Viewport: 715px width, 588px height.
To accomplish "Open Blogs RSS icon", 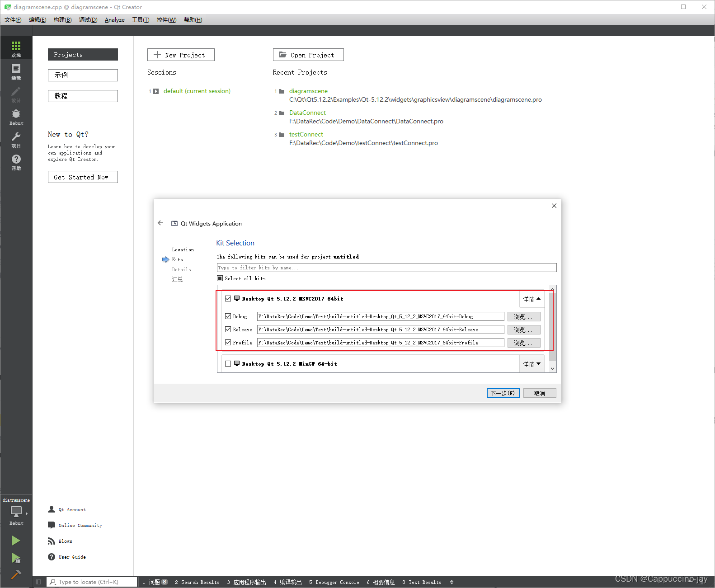I will tap(52, 541).
